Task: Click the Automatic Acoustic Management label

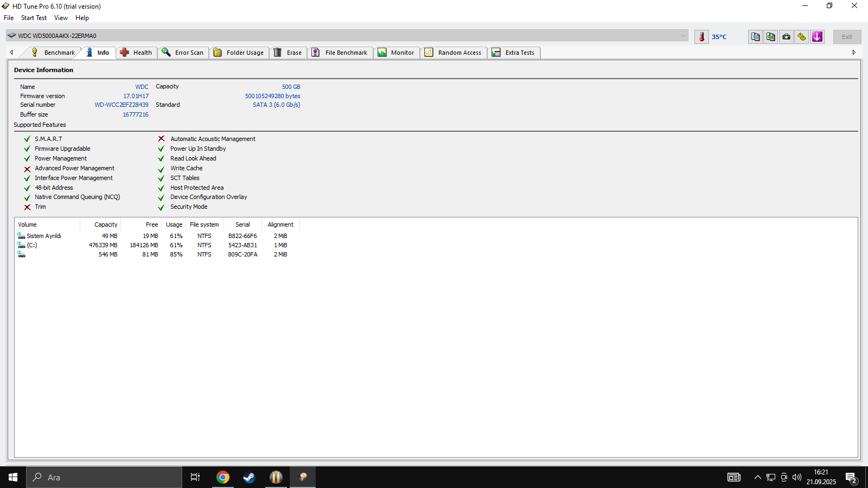Action: 213,139
